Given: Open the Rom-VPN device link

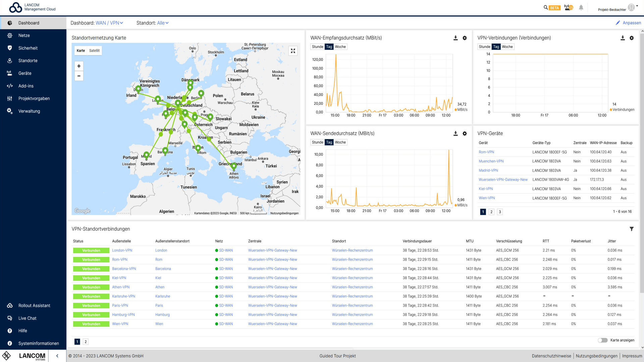Looking at the screenshot, I should pyautogui.click(x=486, y=152).
